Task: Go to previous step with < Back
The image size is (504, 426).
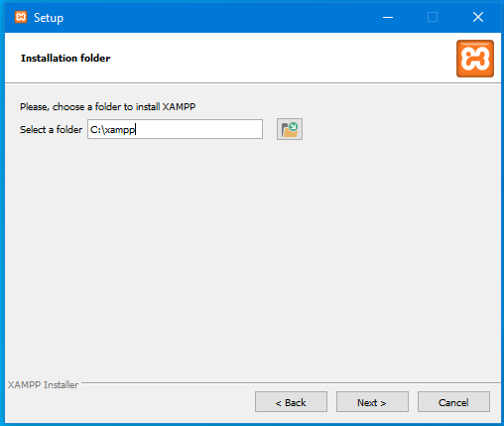Action: (291, 402)
